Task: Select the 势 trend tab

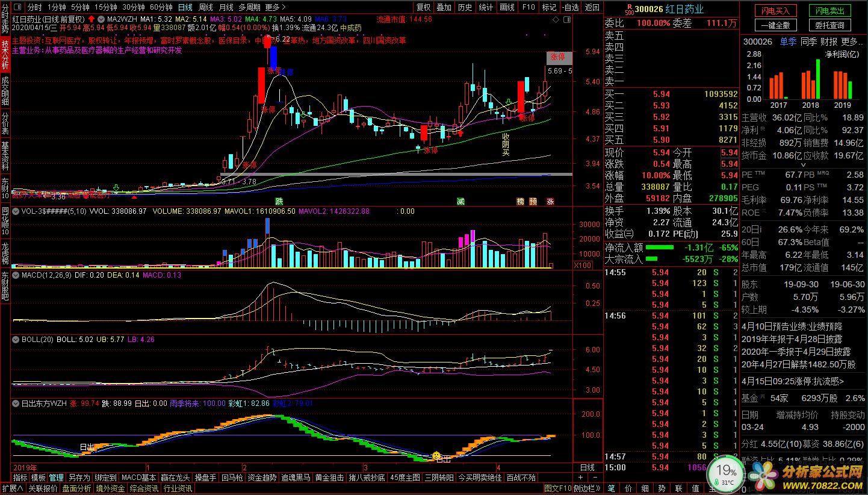Action: click(662, 488)
